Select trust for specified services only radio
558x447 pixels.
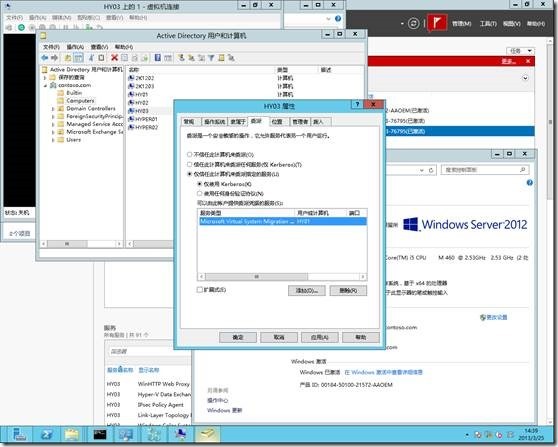(x=189, y=174)
